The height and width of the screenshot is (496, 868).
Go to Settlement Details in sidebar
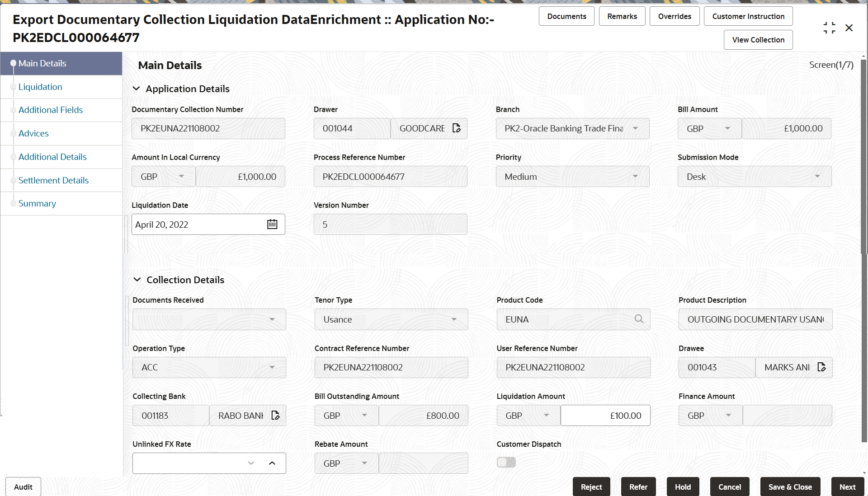click(53, 180)
